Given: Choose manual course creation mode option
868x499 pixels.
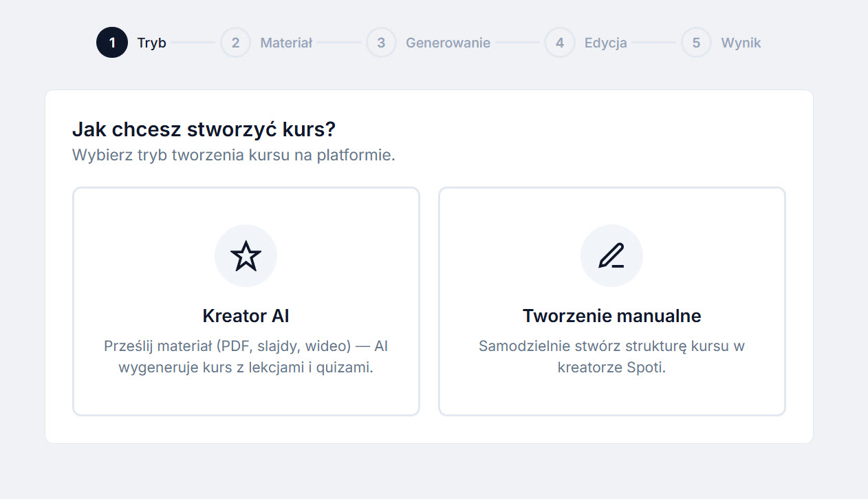Looking at the screenshot, I should coord(611,301).
